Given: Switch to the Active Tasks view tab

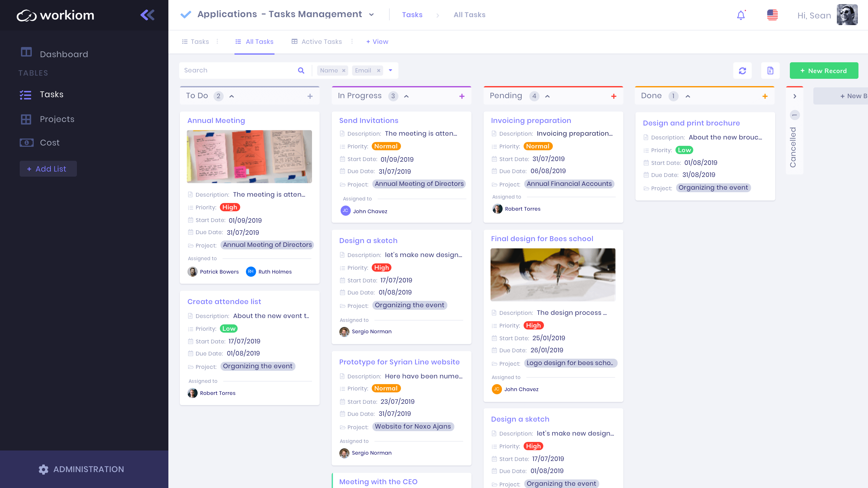Looking at the screenshot, I should pyautogui.click(x=321, y=41).
